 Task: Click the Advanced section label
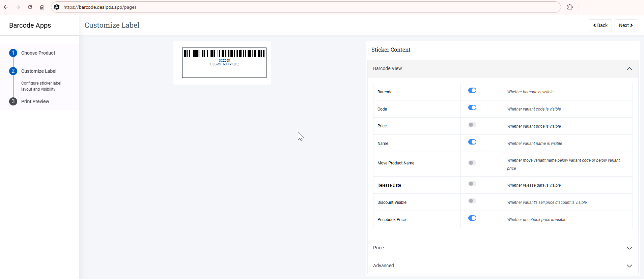[x=384, y=266]
